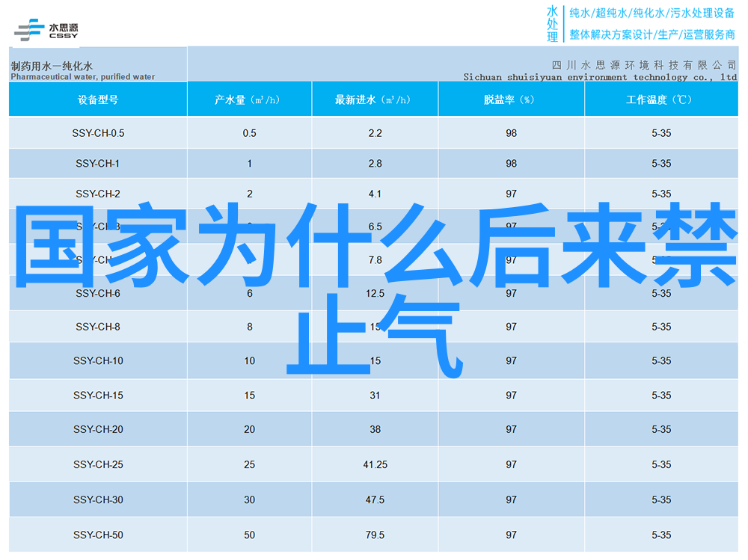This screenshot has width=748, height=560.
Task: Click inlet water value '12.5'
Action: coord(375,293)
